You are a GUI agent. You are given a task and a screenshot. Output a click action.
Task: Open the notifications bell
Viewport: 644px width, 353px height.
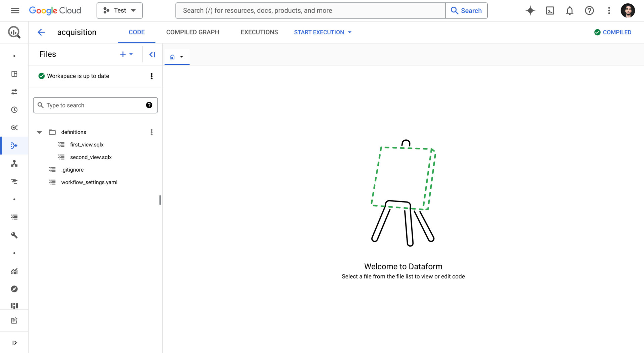tap(570, 10)
